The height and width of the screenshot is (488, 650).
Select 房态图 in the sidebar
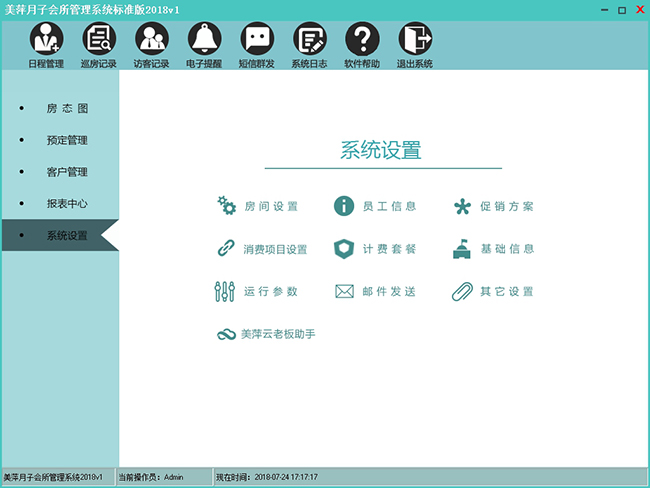pos(60,108)
